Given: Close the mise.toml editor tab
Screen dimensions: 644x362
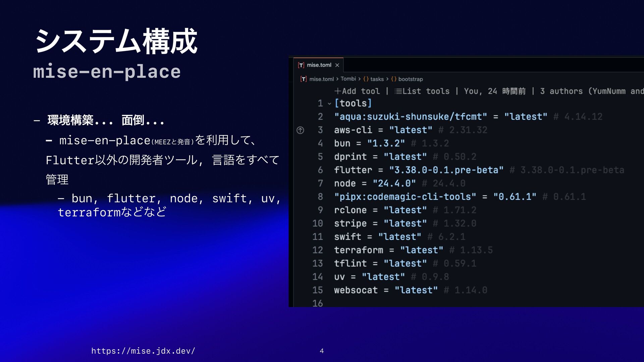Looking at the screenshot, I should click(337, 65).
